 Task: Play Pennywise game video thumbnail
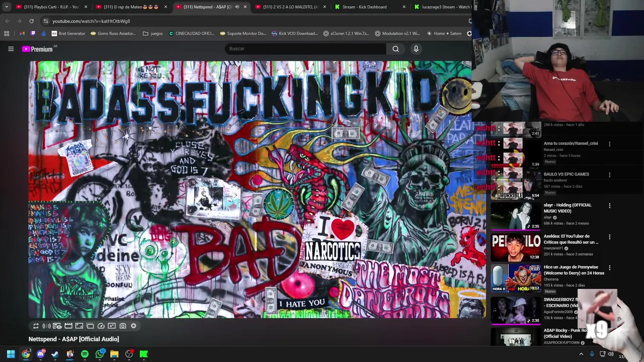coord(516,278)
